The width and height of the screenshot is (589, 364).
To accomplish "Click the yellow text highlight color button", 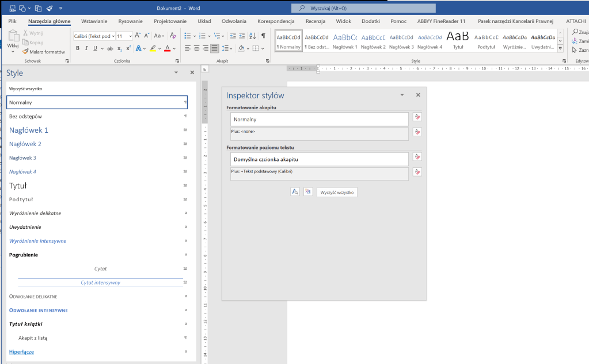I will [x=153, y=48].
